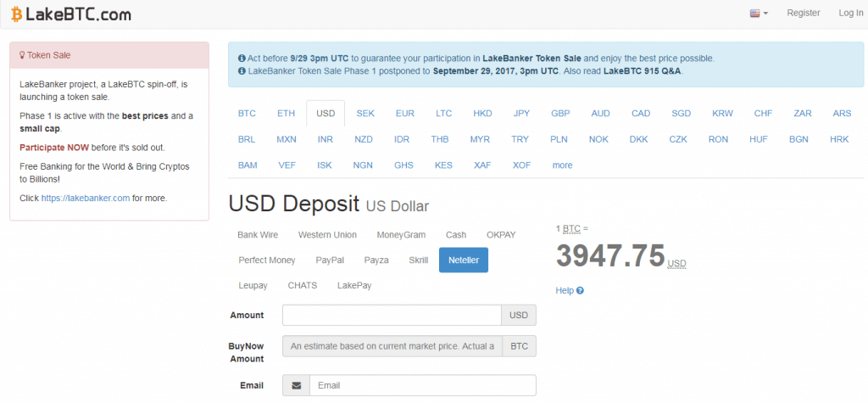868x403 pixels.
Task: Click the LakeBTC.com logo
Action: coord(71,14)
